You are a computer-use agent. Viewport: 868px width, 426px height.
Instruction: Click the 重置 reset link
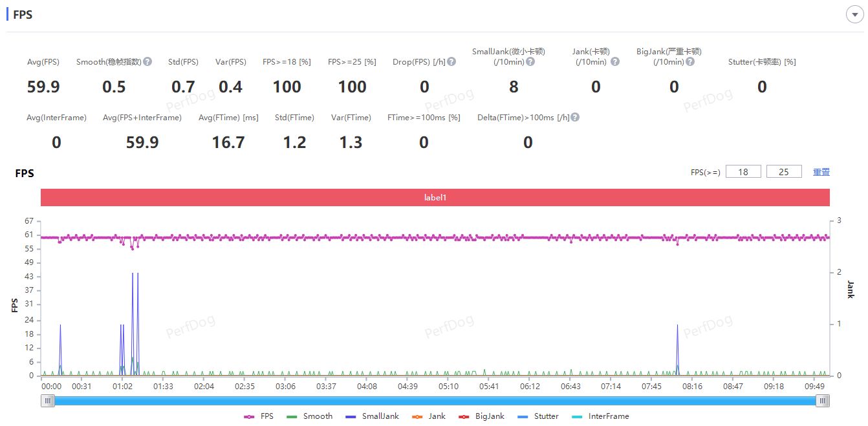821,172
